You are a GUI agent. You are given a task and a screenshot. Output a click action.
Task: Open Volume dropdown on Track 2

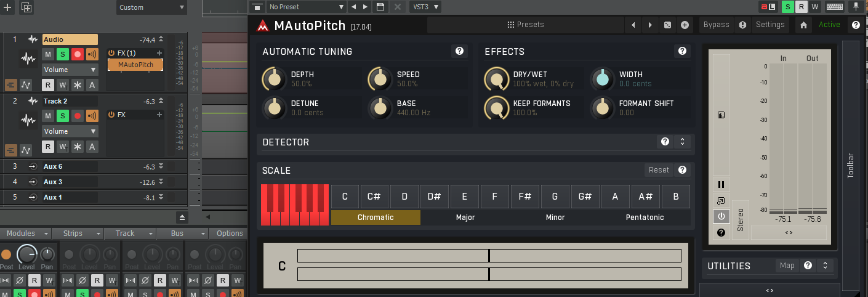pos(70,131)
